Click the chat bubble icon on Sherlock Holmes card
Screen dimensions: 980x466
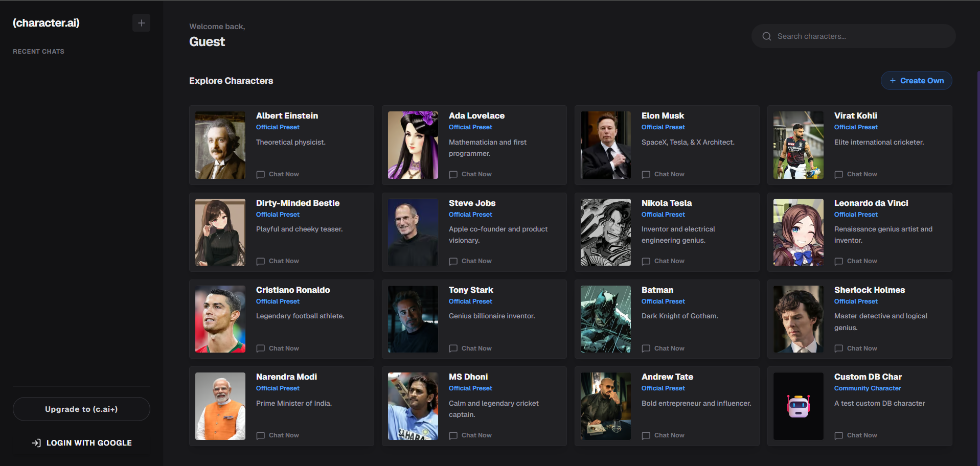click(x=839, y=348)
